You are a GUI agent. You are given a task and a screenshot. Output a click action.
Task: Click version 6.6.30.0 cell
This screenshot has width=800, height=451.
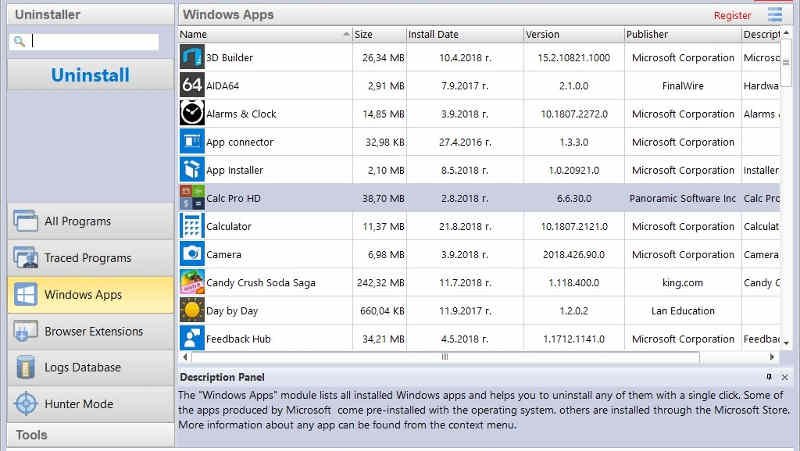click(x=574, y=198)
